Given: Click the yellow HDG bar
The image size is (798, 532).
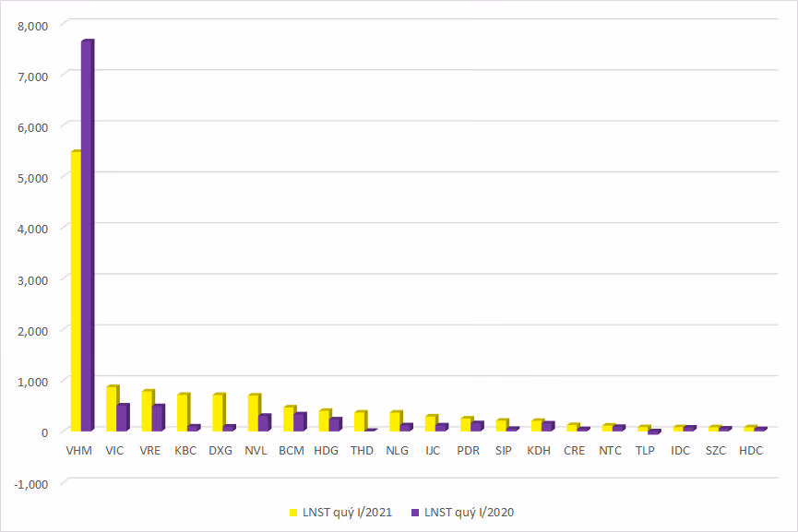Looking at the screenshot, I should [324, 420].
